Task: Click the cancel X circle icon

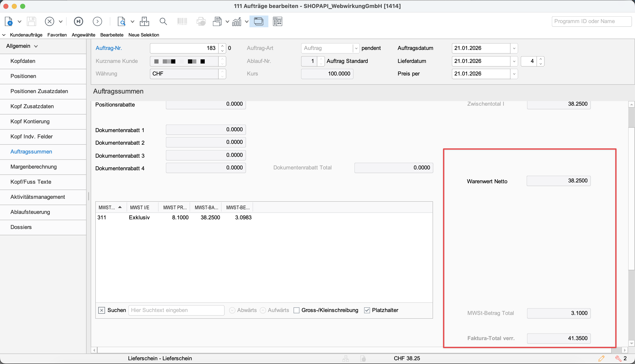Action: [49, 22]
